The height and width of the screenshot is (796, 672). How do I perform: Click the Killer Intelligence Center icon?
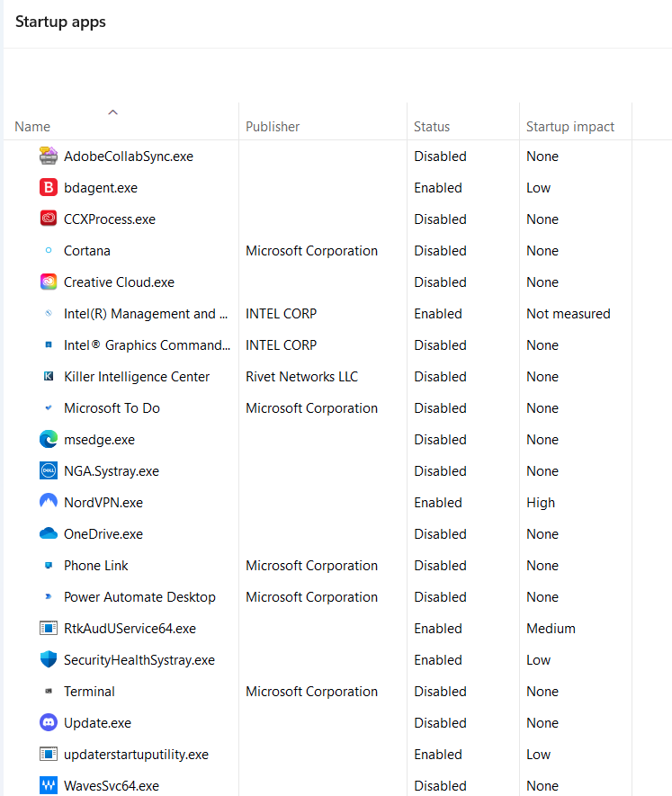(49, 376)
